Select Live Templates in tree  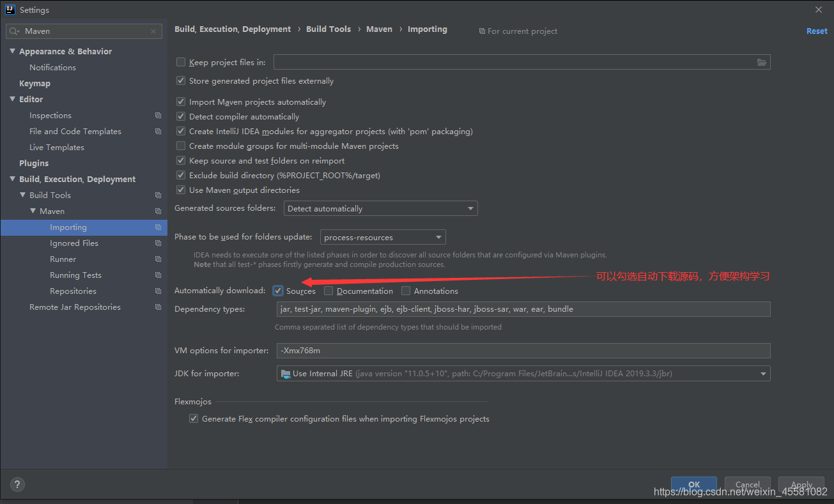point(57,148)
